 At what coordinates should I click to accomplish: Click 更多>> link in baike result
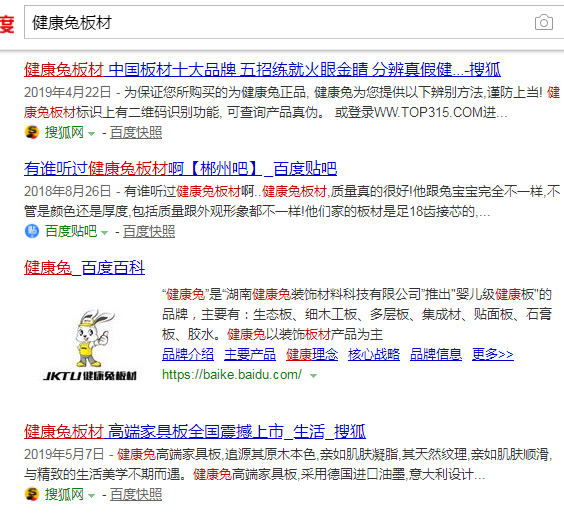pyautogui.click(x=492, y=354)
